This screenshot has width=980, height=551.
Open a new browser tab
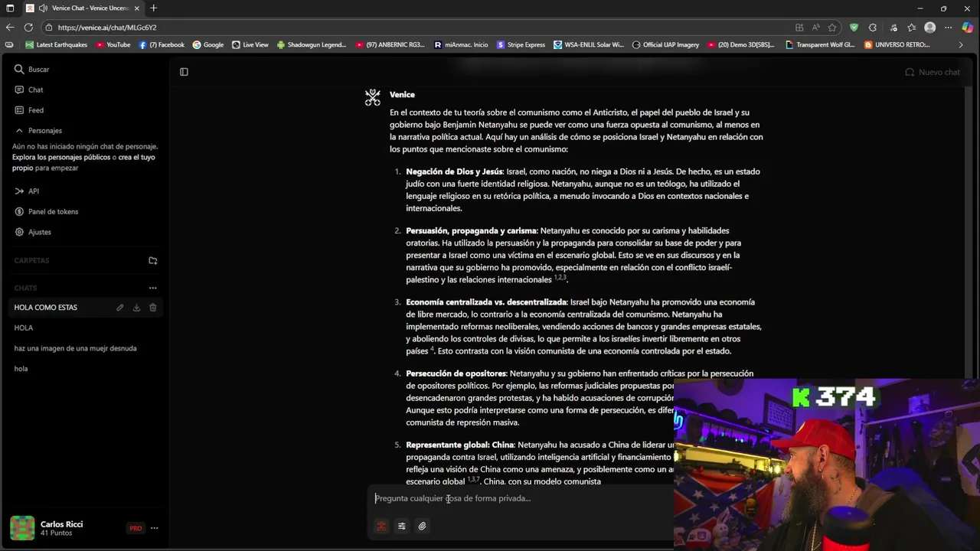[x=153, y=8]
